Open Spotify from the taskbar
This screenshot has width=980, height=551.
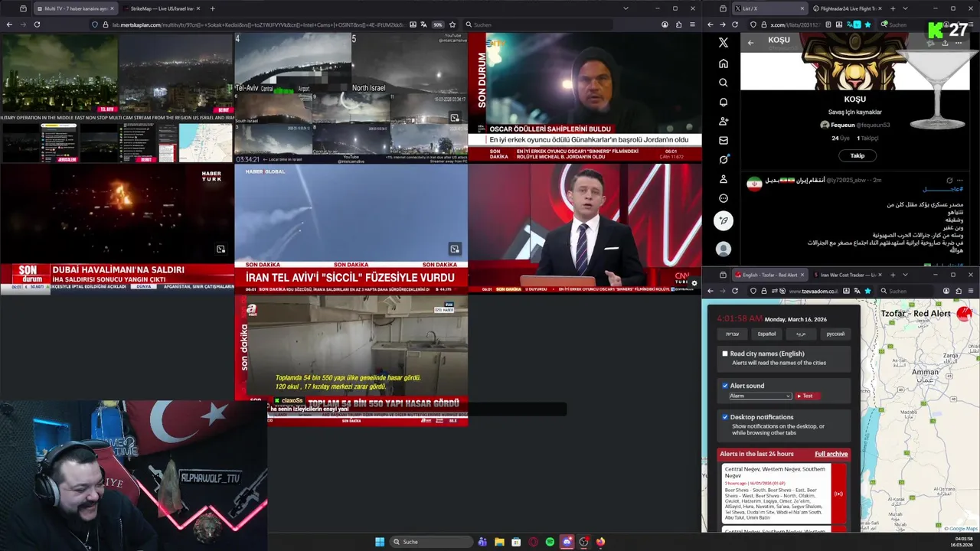tap(550, 542)
